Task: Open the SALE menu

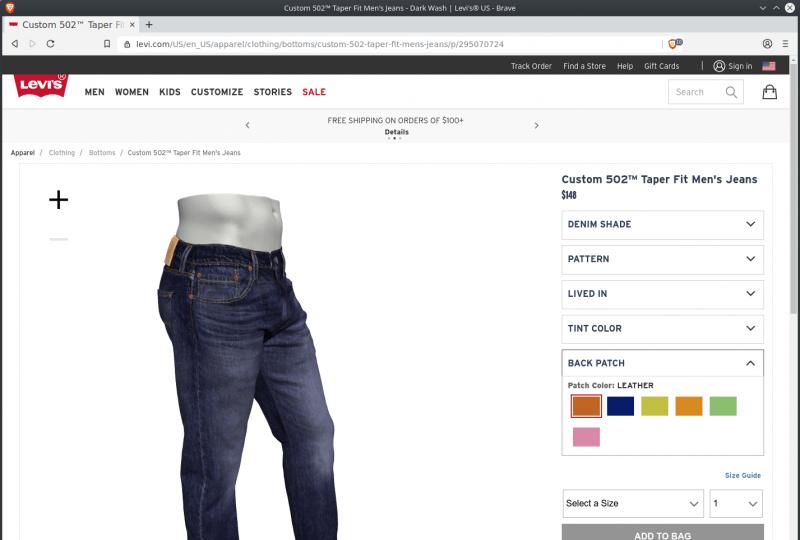Action: [x=314, y=92]
